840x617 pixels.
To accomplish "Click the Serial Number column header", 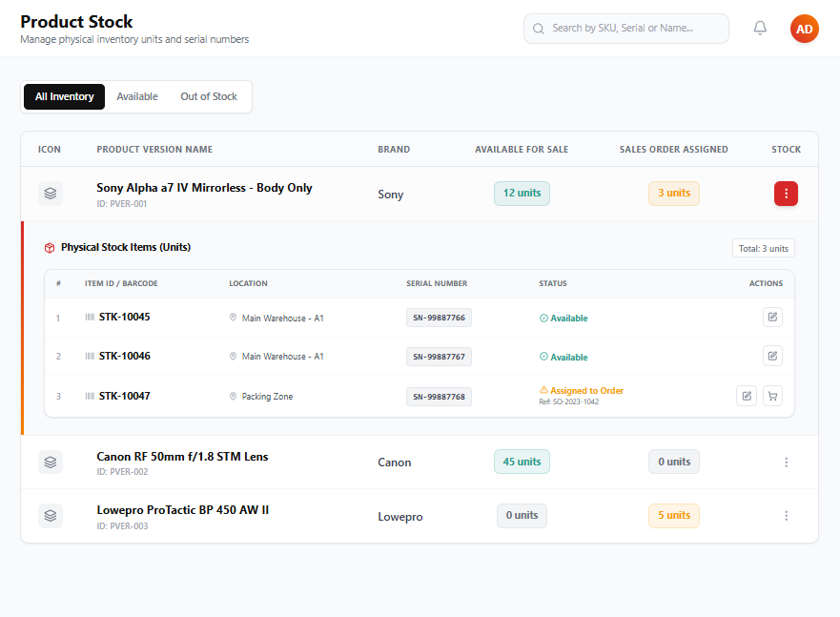I will pos(437,283).
